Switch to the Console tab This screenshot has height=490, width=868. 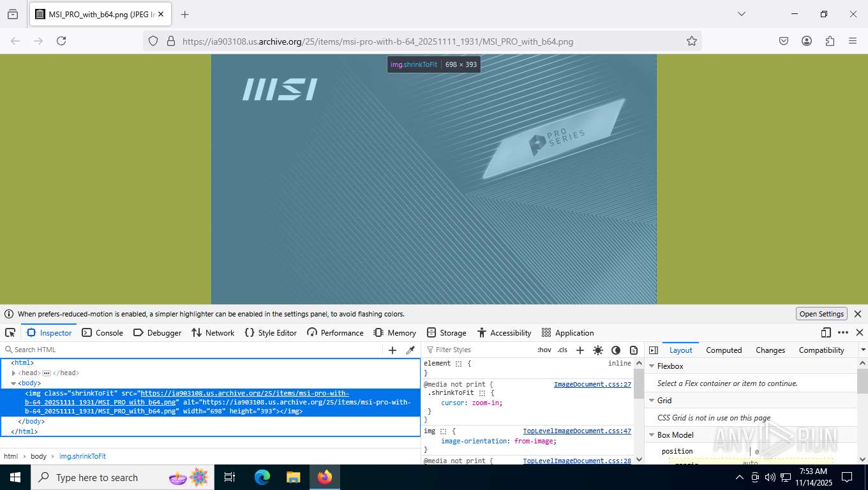point(102,333)
